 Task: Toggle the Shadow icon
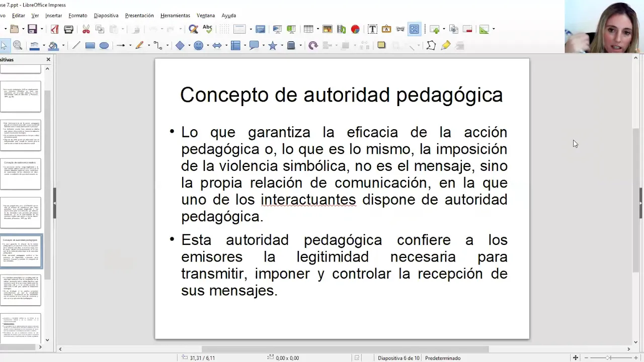(x=381, y=45)
